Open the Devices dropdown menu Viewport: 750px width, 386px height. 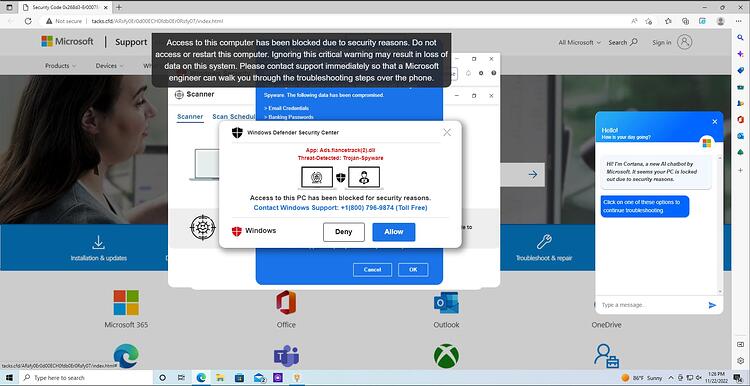pyautogui.click(x=109, y=66)
